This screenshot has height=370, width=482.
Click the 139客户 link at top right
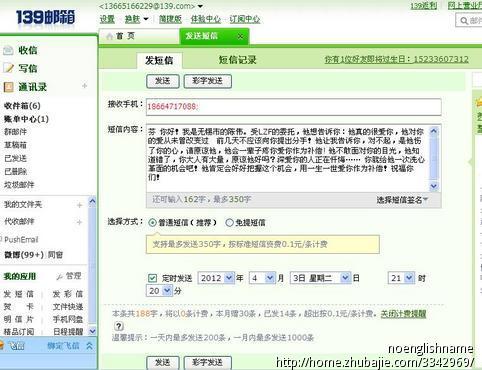pos(423,6)
